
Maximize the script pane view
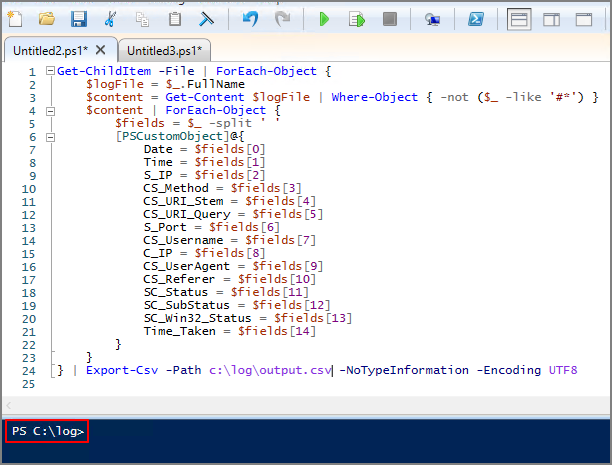[584, 19]
